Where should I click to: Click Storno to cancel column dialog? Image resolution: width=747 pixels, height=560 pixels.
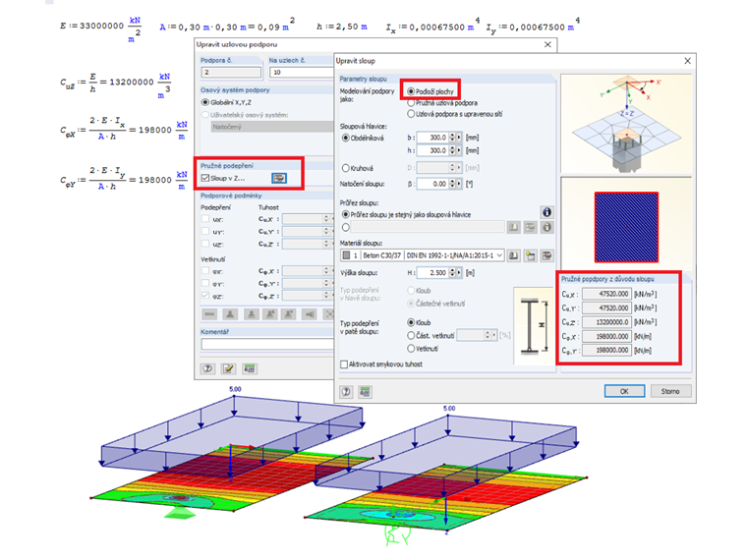[670, 391]
